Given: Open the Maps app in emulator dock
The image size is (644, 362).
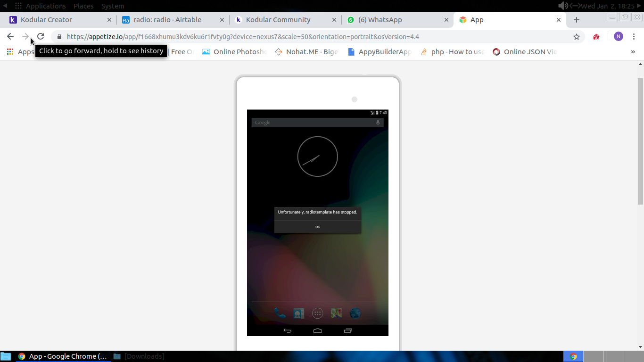Looking at the screenshot, I should point(336,313).
